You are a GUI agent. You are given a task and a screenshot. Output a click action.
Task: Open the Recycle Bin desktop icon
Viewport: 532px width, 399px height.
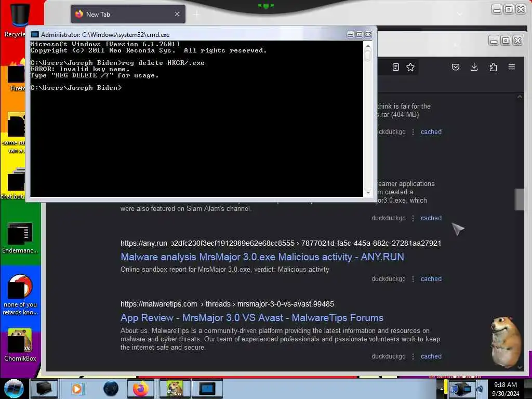pyautogui.click(x=15, y=20)
